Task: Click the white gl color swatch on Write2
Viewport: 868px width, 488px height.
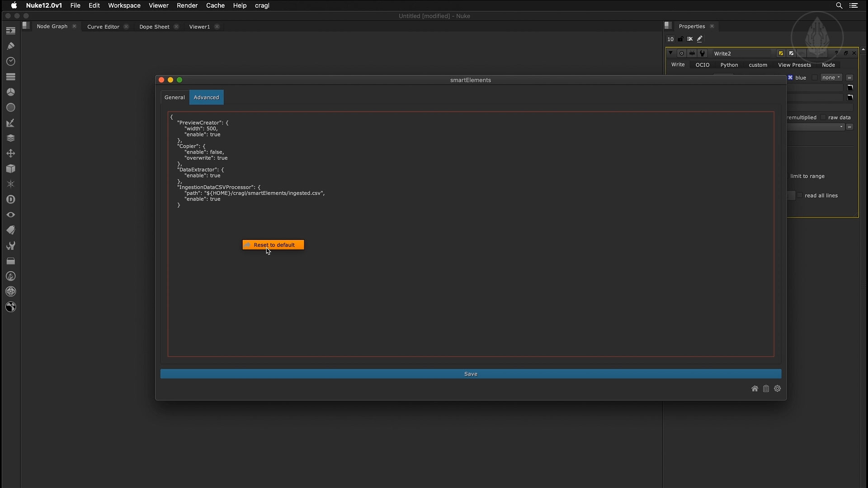Action: (x=791, y=53)
